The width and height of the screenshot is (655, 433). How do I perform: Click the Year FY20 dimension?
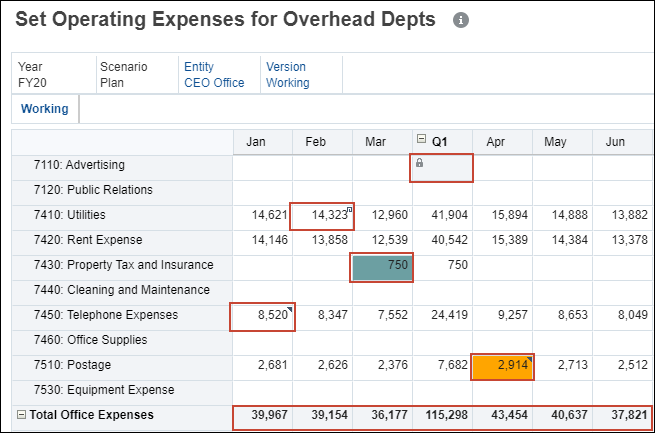click(33, 75)
